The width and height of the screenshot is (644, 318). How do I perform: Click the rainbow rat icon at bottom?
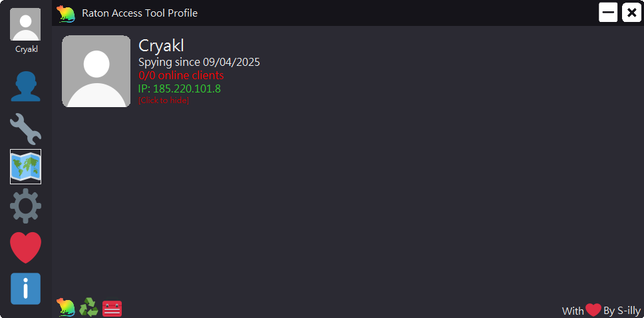click(x=65, y=307)
